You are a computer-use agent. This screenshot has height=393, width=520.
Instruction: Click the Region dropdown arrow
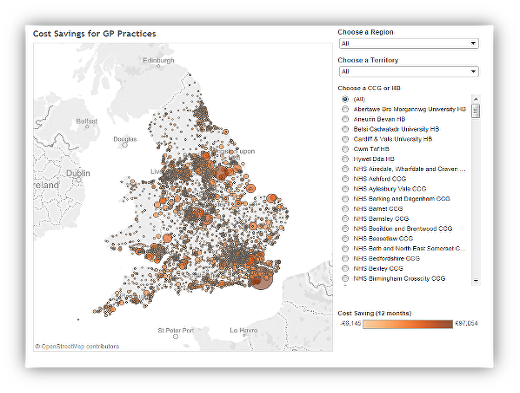coord(473,43)
